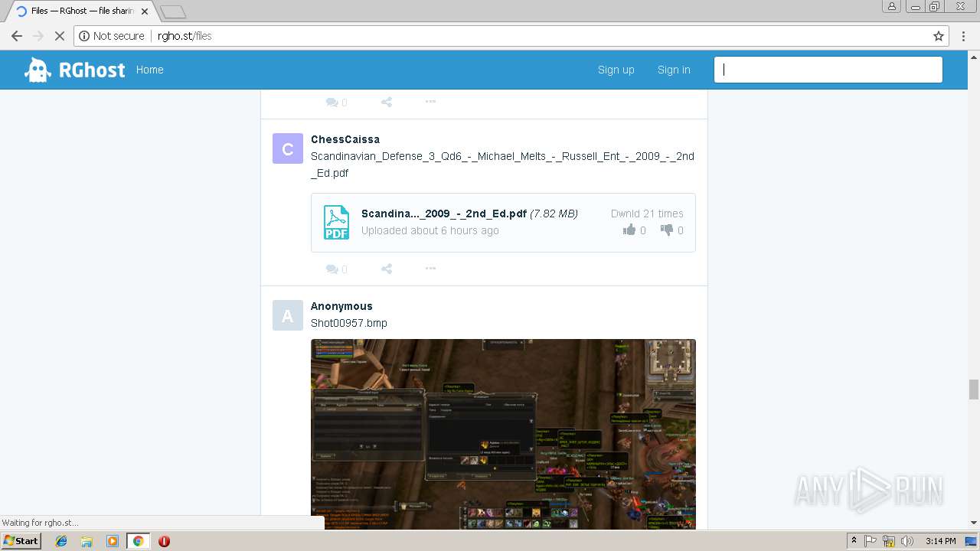Click Shot00957.bmp file name

349,323
